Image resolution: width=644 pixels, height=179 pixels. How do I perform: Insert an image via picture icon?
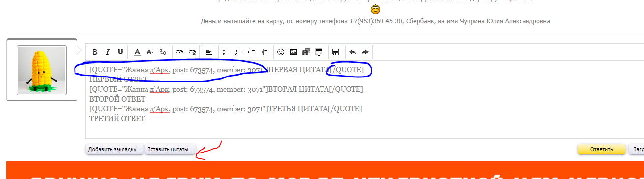pos(293,51)
